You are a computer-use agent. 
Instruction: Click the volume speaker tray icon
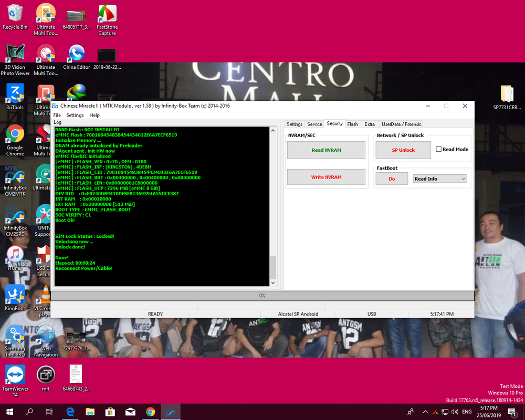coord(455,412)
